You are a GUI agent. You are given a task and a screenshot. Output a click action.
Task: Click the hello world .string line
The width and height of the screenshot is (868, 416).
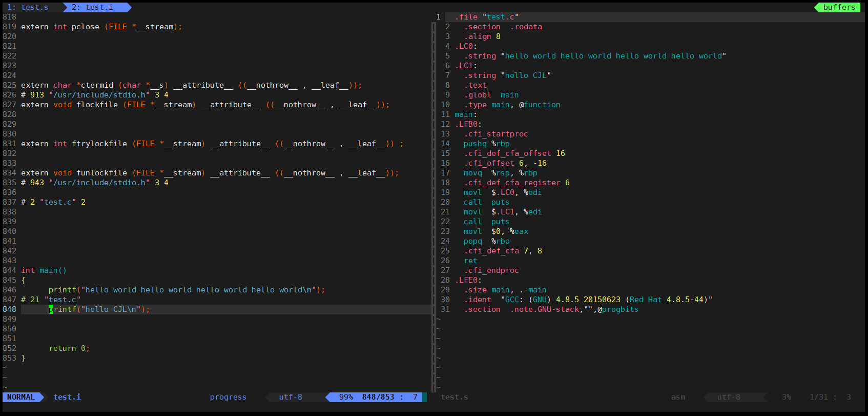(x=595, y=56)
